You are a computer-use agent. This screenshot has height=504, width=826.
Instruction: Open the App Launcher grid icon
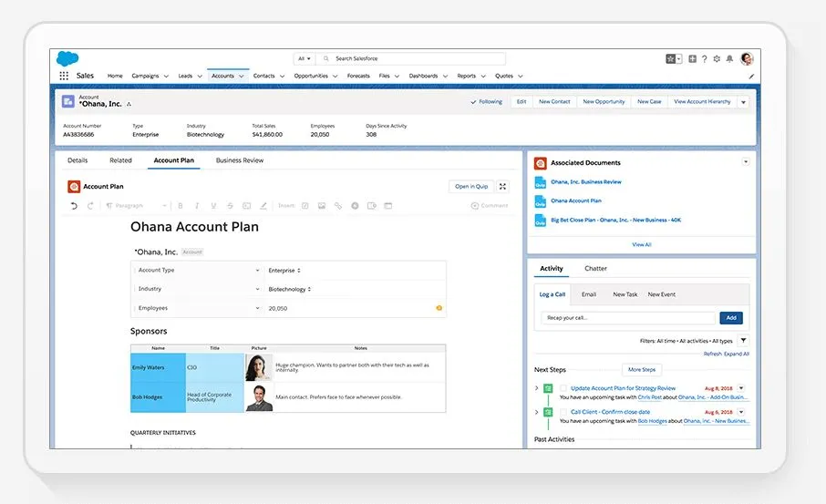tap(64, 76)
